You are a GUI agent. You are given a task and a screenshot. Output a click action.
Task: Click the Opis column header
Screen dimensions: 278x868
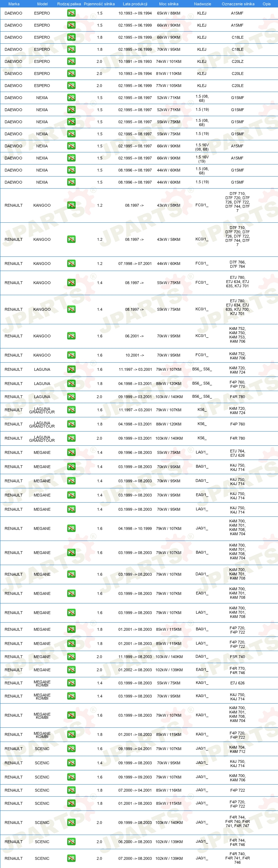pyautogui.click(x=267, y=4)
